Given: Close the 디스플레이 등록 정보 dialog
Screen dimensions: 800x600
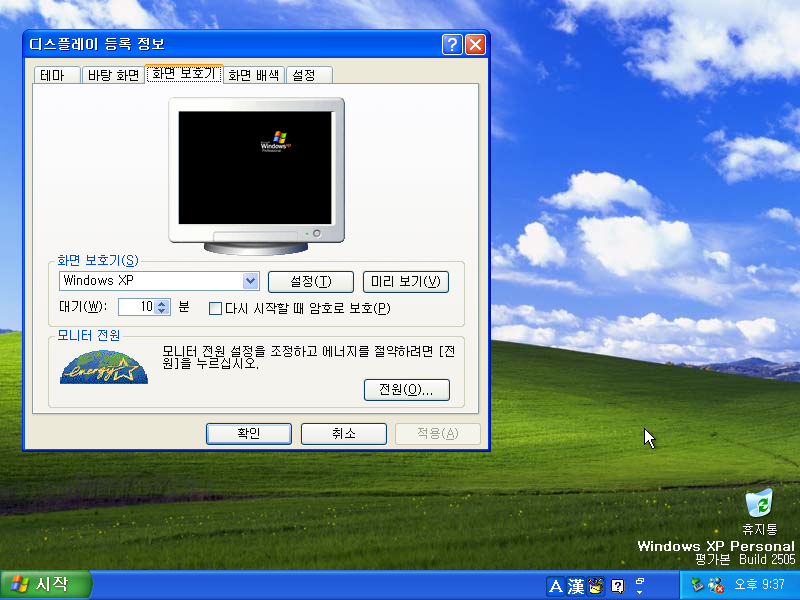Looking at the screenshot, I should 476,44.
